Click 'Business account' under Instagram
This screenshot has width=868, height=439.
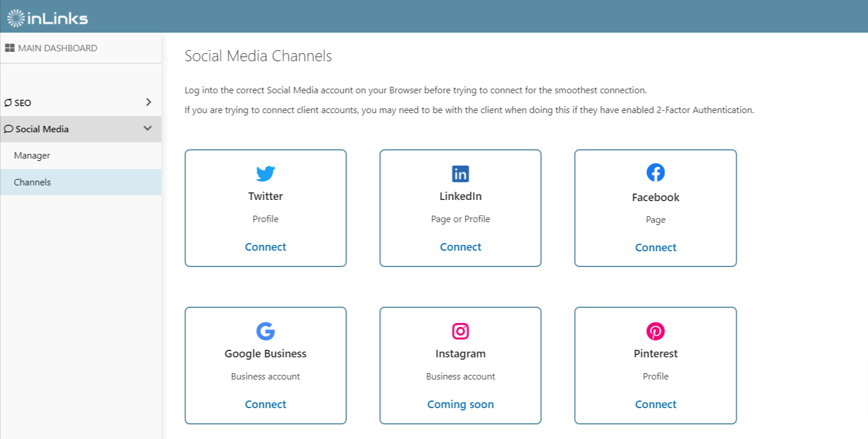460,377
